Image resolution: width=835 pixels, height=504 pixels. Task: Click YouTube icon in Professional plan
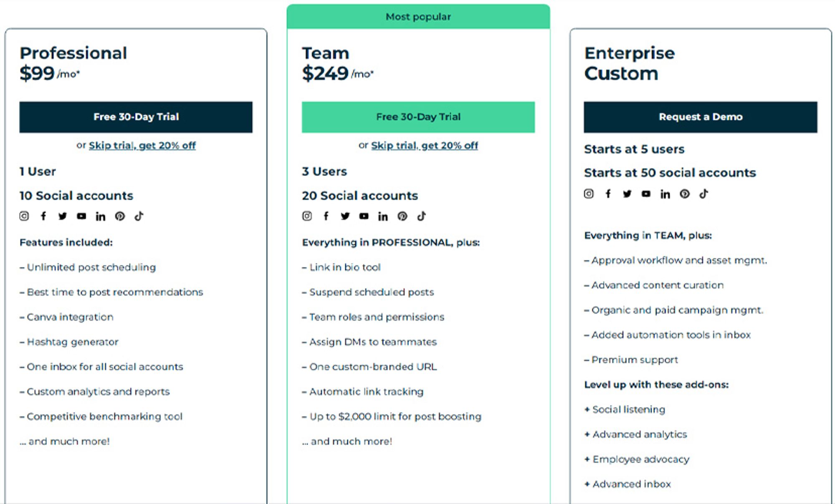tap(81, 216)
